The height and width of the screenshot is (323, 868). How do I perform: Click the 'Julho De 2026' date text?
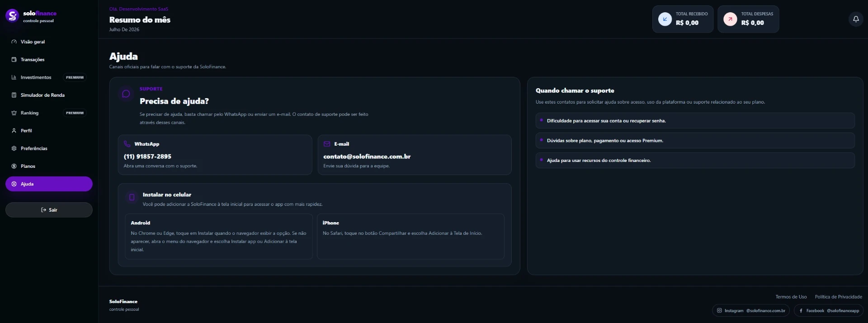click(x=124, y=29)
